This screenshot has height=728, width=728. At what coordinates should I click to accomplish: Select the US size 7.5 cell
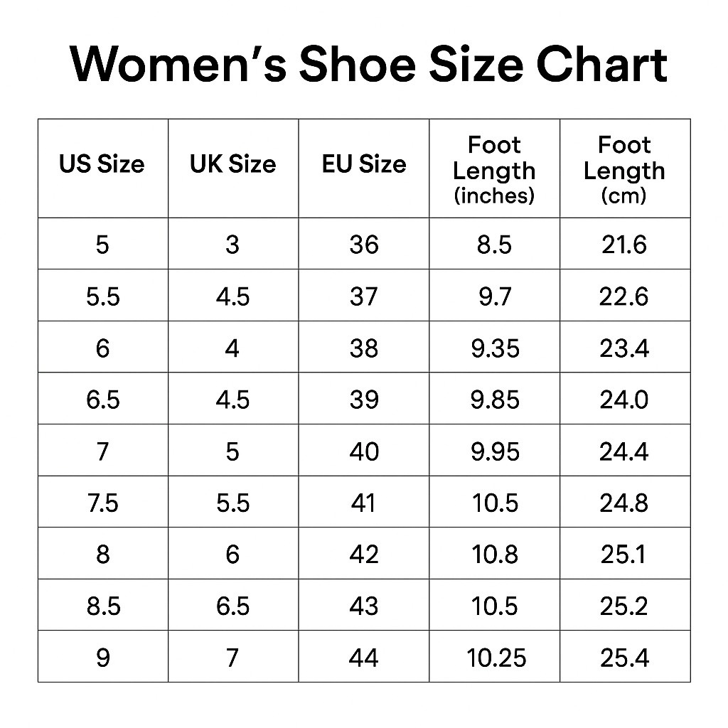click(x=103, y=503)
